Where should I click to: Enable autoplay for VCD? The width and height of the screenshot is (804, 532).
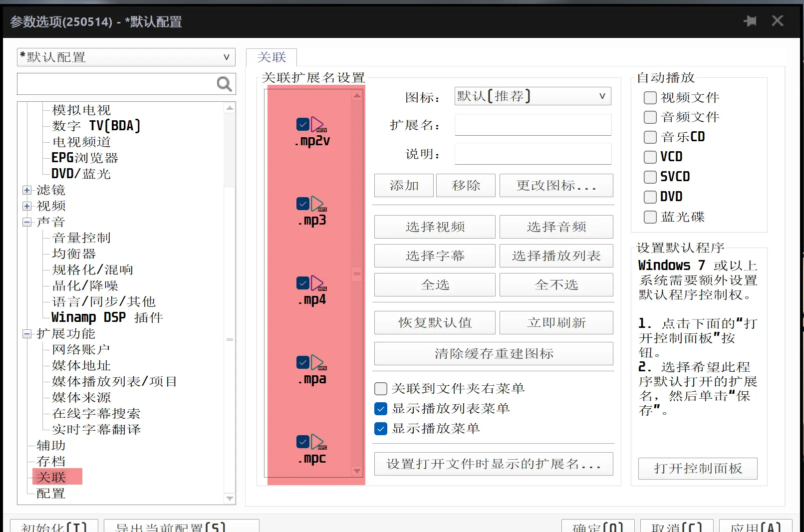(x=650, y=157)
